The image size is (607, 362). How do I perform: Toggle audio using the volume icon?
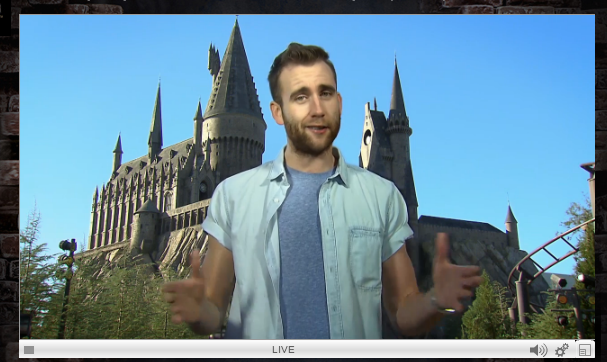click(x=538, y=350)
